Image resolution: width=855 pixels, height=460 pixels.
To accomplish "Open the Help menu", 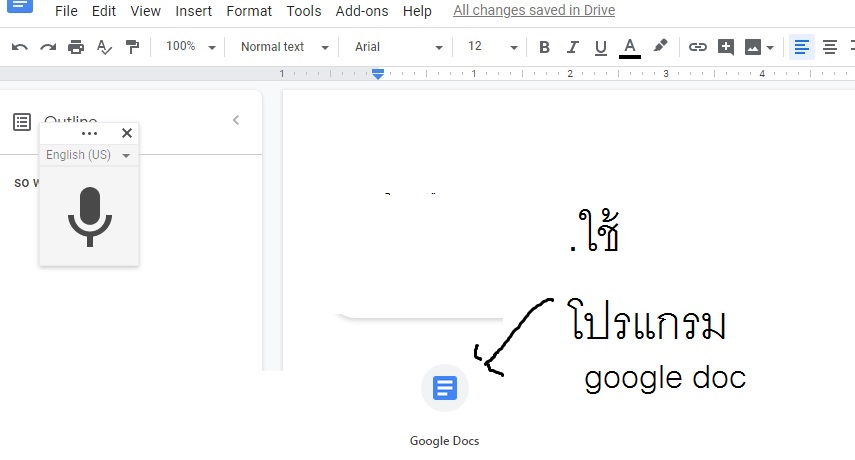I will 417,11.
